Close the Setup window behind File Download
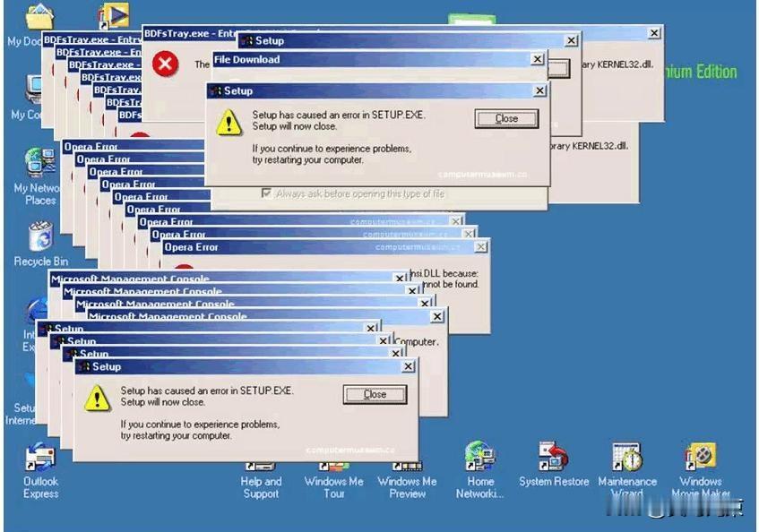This screenshot has height=532, width=759. 571,40
